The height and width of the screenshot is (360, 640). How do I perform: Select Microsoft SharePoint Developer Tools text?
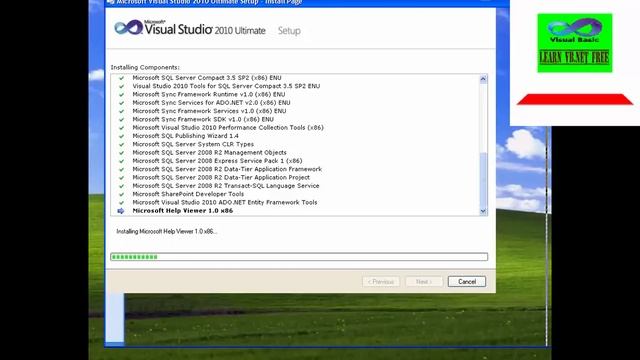[188, 194]
